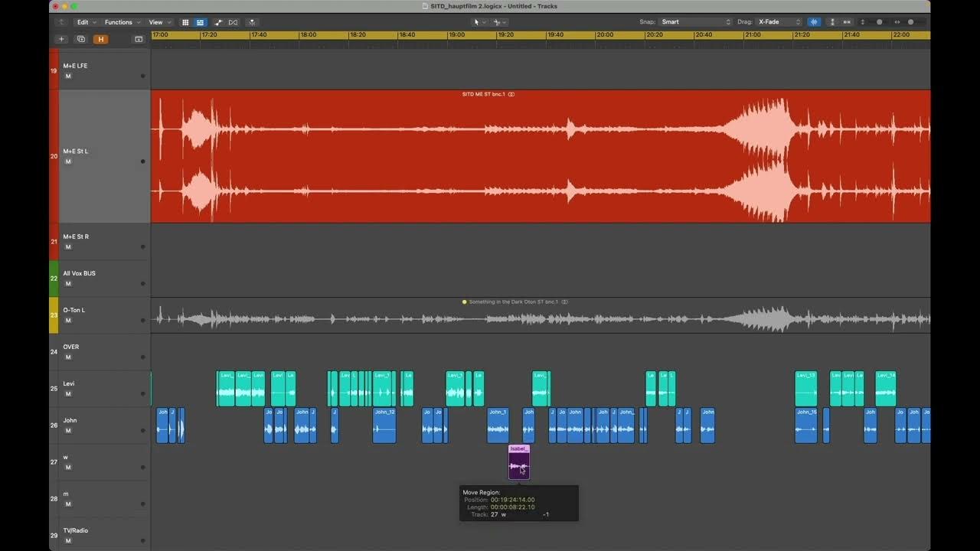Click the global tracks icon in header

point(139,39)
